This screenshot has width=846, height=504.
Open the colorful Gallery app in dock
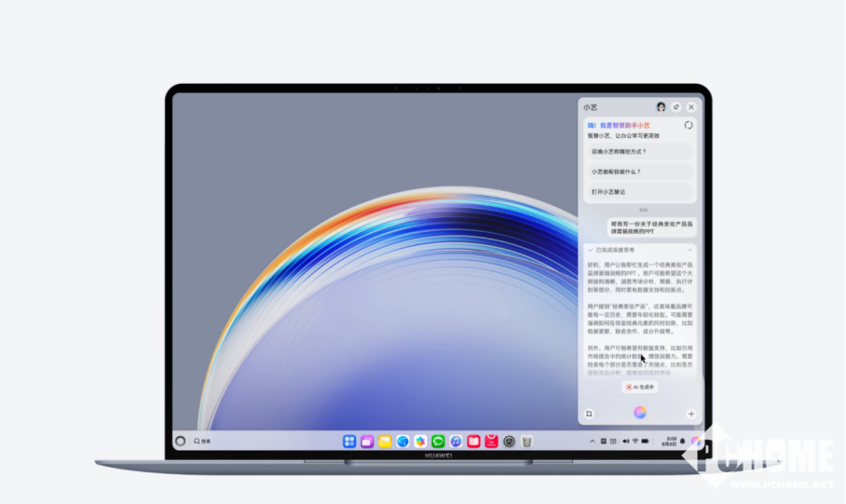pyautogui.click(x=420, y=442)
